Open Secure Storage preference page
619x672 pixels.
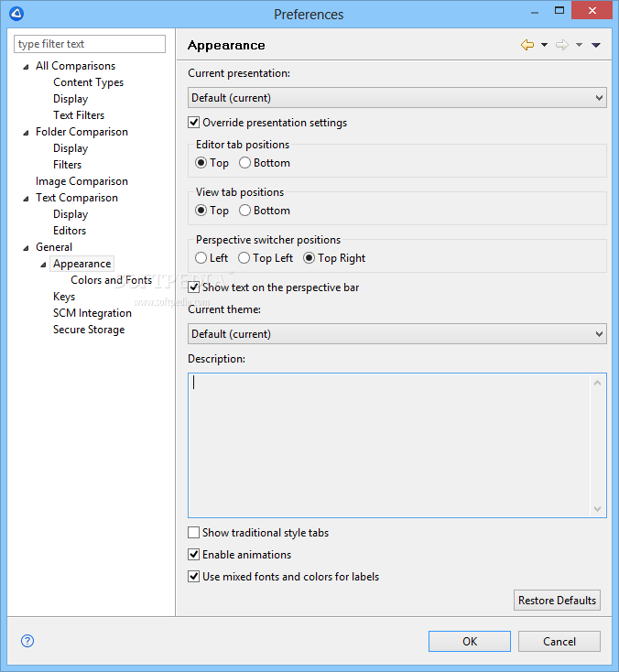pos(89,330)
